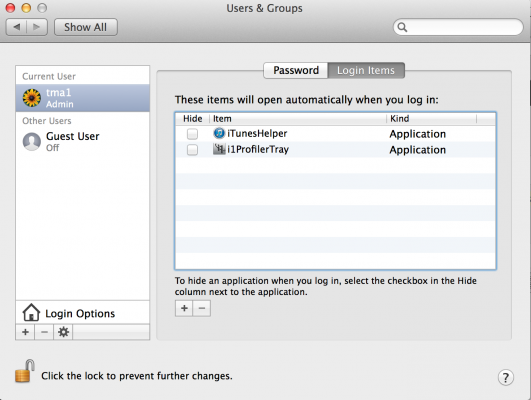Click the gear action menu under user list
Image resolution: width=531 pixels, height=400 pixels.
pyautogui.click(x=63, y=332)
